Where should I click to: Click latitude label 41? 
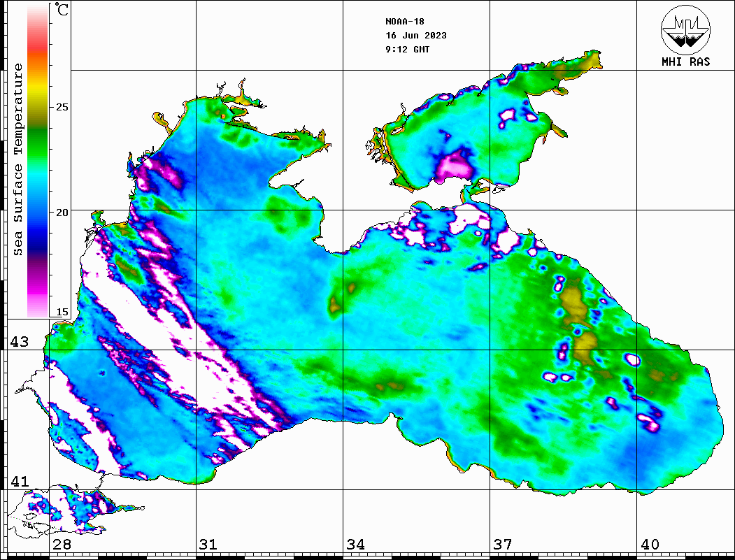(20, 482)
